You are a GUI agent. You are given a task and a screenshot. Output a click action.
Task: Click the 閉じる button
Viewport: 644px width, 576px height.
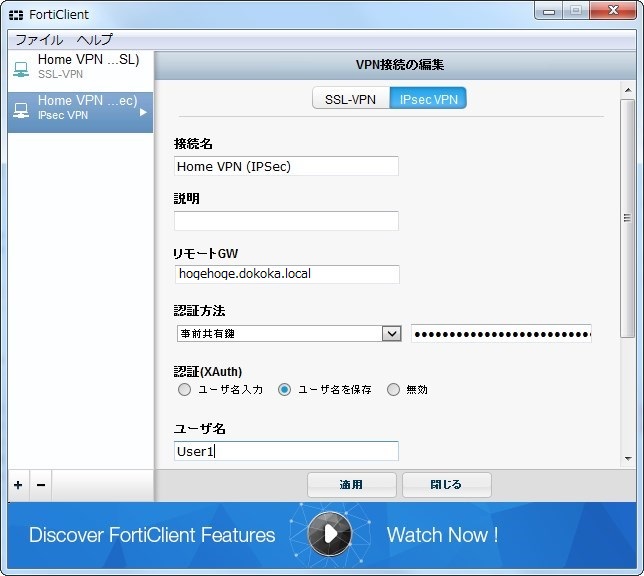pyautogui.click(x=446, y=485)
